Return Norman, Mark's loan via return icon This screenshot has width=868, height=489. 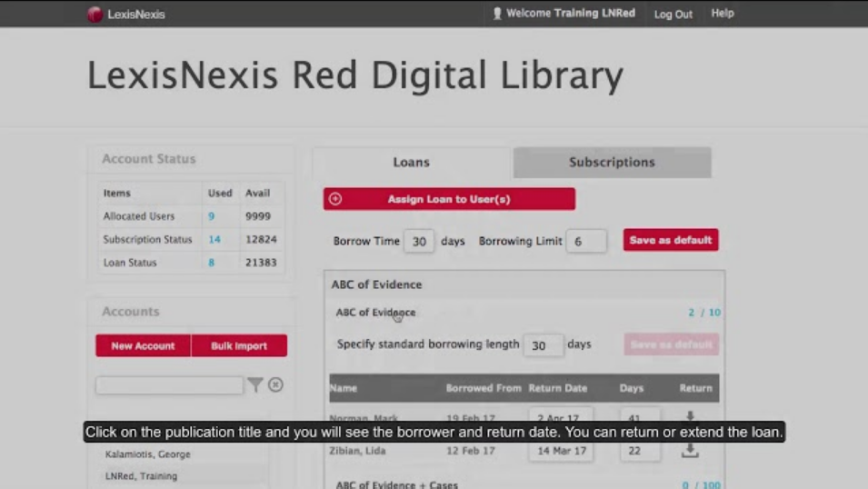click(690, 416)
